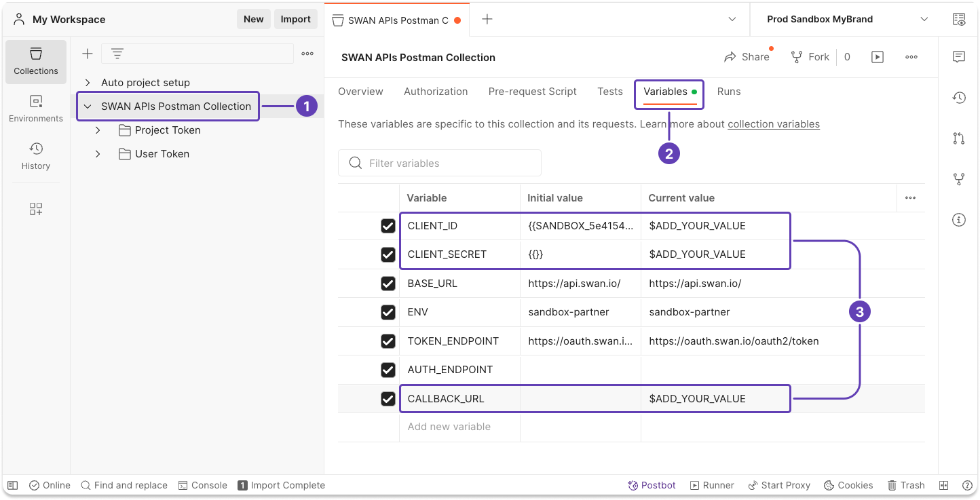This screenshot has width=980, height=500.
Task: Click the plus icon to create collection
Action: (87, 54)
